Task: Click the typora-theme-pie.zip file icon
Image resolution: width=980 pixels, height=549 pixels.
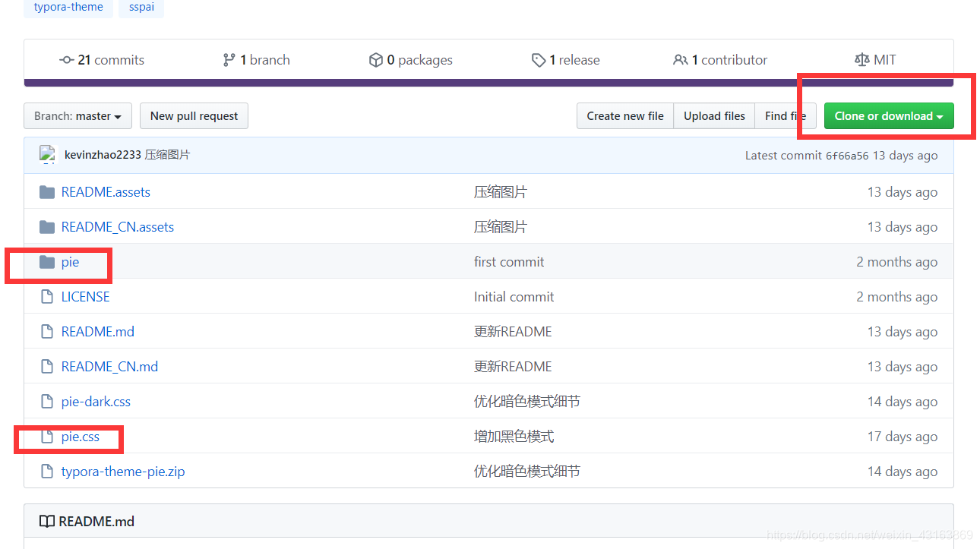Action: (x=47, y=472)
